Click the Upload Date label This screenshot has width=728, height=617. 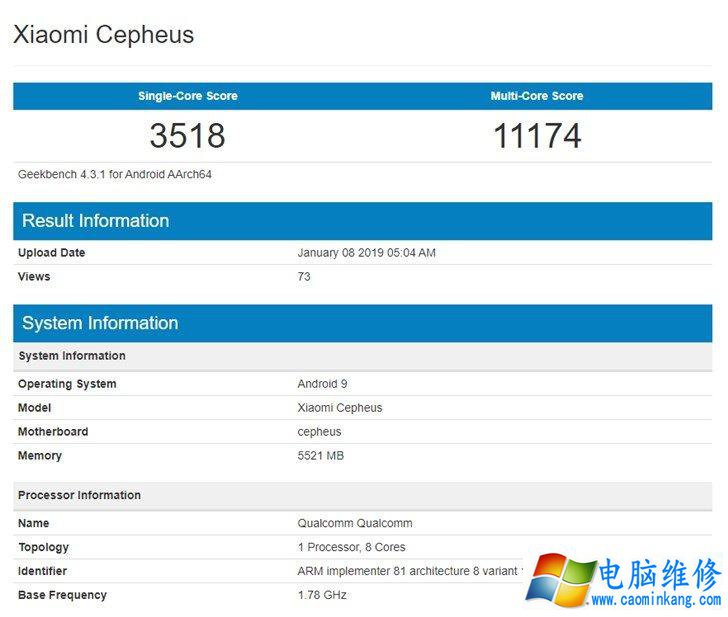tap(52, 253)
